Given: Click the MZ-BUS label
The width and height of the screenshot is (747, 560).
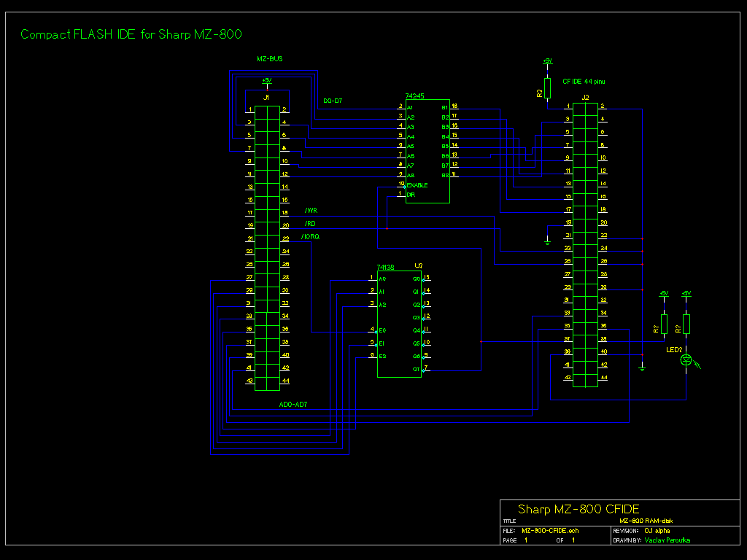Looking at the screenshot, I should (x=270, y=58).
